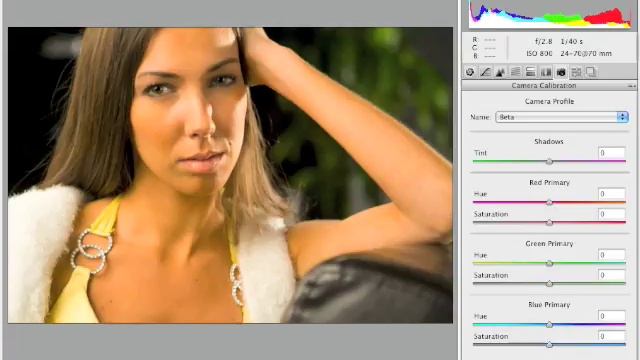The height and width of the screenshot is (360, 640).
Task: Select the Camera Calibration camera icon tab
Action: (x=561, y=72)
